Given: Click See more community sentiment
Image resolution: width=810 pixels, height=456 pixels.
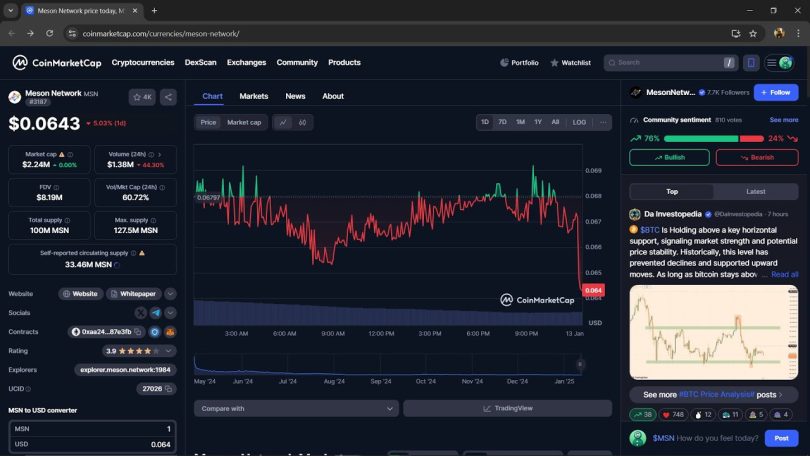Looking at the screenshot, I should [x=784, y=120].
